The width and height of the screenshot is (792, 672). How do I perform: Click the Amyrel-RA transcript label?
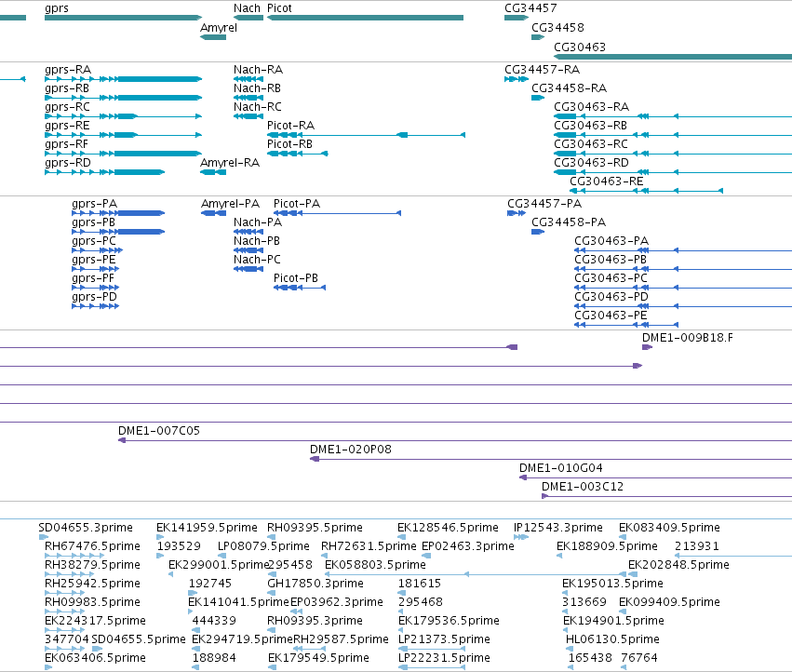[x=230, y=163]
